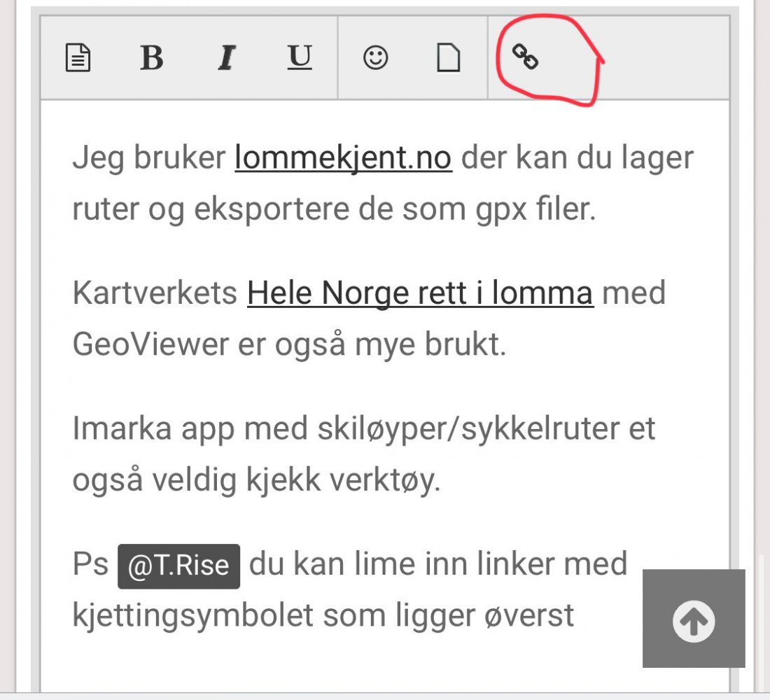Select the @T.Rise mention tag
Viewport: 770px width, 700px height.
(x=178, y=566)
